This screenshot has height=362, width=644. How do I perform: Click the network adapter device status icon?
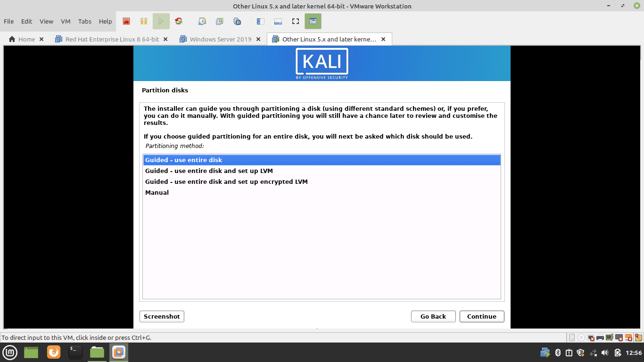point(609,337)
